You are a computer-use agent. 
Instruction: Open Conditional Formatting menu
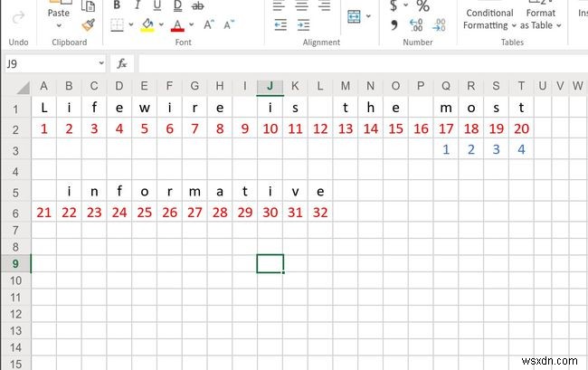click(489, 19)
